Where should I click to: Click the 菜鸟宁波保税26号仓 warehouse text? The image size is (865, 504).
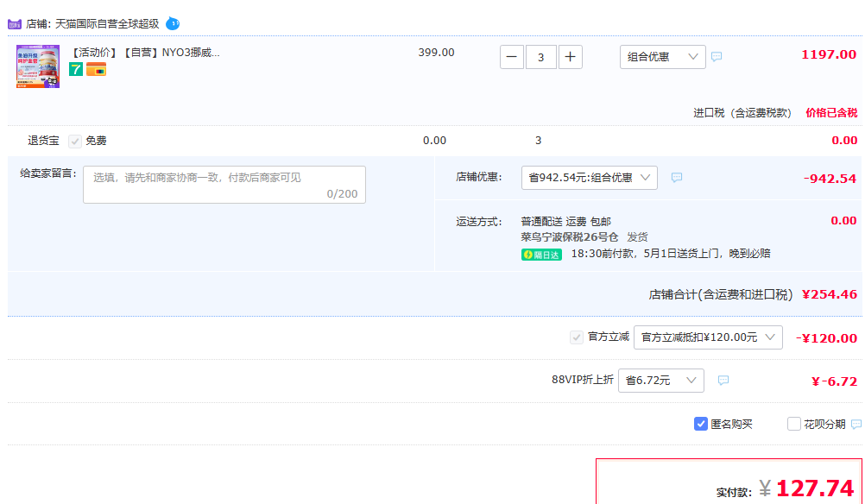pos(569,237)
